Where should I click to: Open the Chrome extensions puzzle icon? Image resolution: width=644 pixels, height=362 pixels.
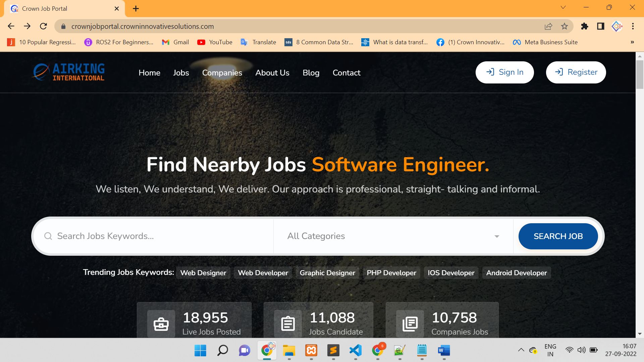pyautogui.click(x=585, y=26)
